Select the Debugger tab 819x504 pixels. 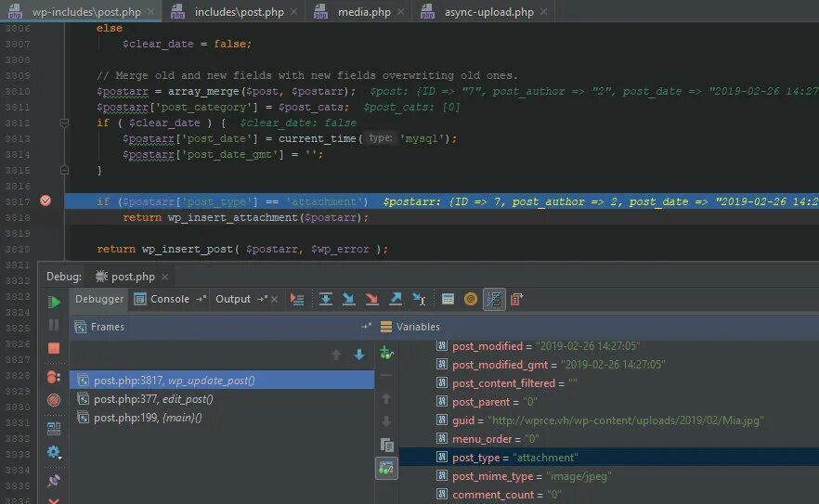coord(99,299)
